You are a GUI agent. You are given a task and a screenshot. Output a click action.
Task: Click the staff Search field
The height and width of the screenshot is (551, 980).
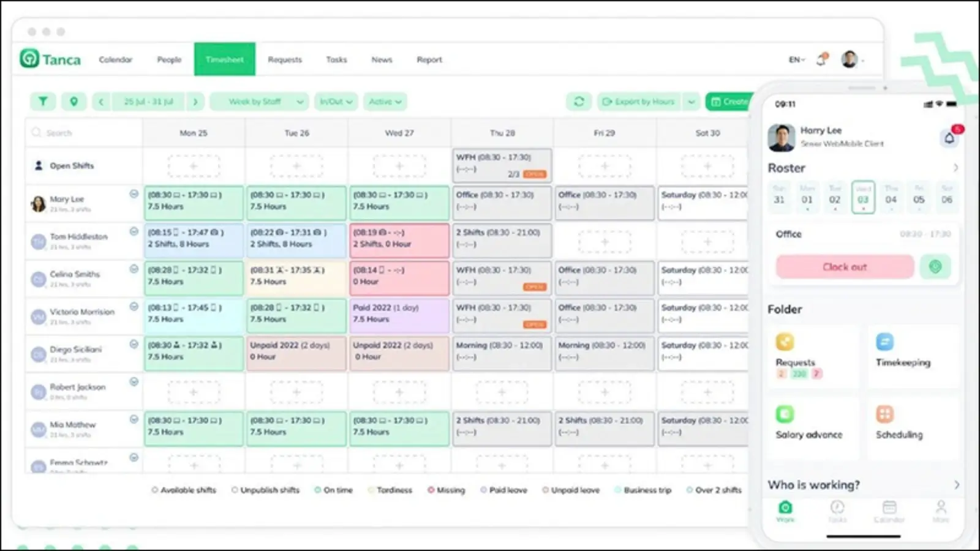[x=83, y=132]
